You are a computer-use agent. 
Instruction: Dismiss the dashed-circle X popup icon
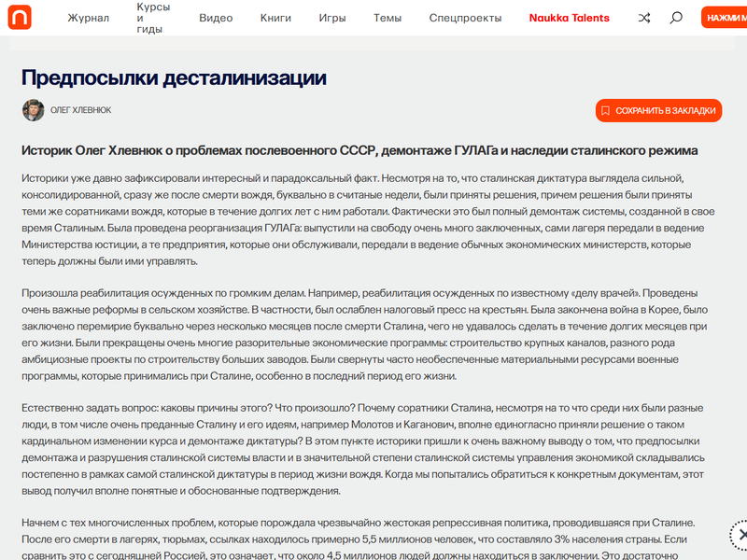pyautogui.click(x=740, y=535)
